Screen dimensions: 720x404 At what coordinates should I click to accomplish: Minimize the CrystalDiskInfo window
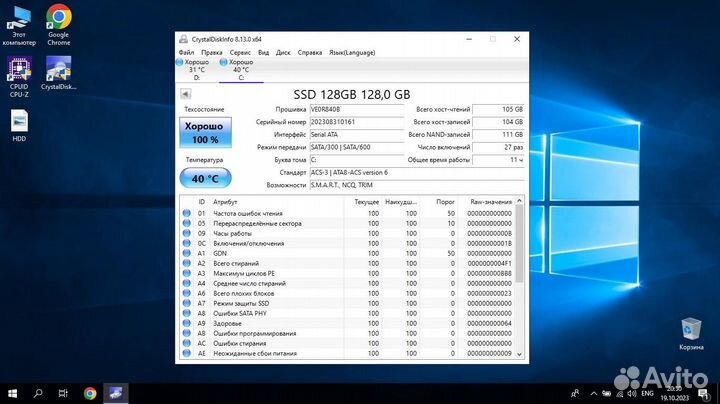[x=469, y=39]
